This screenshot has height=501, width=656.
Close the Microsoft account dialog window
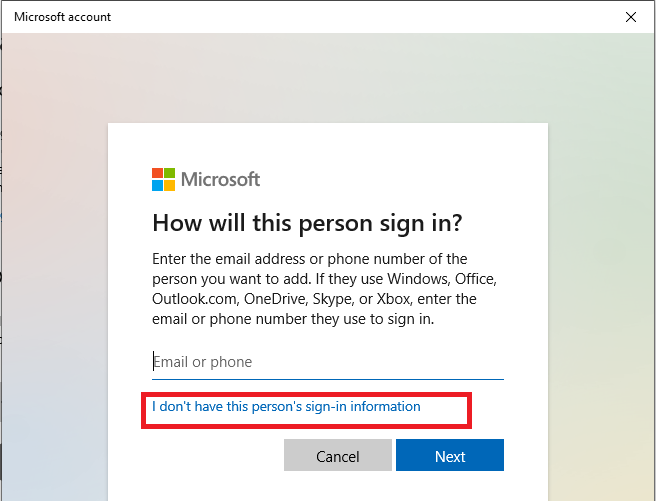point(631,17)
